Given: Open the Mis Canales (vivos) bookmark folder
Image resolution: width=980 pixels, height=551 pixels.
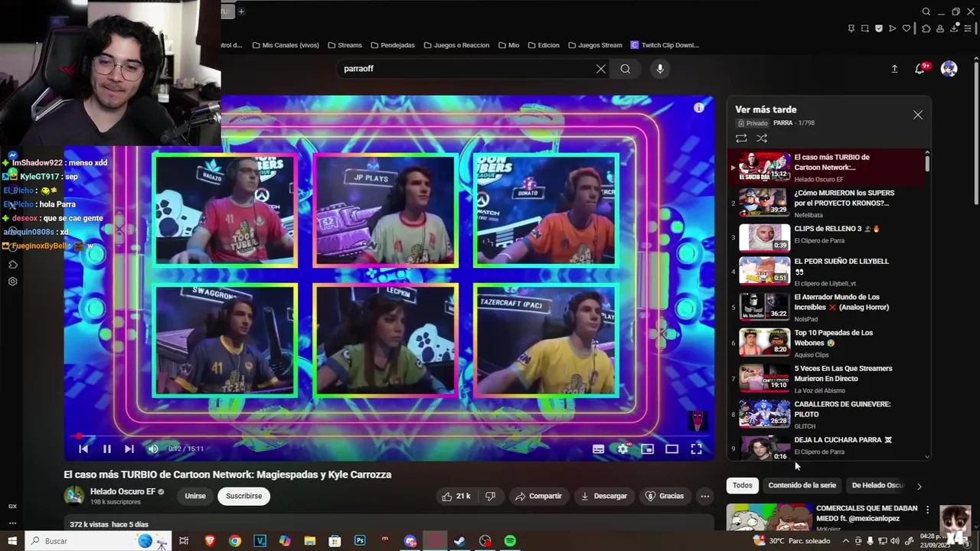Looking at the screenshot, I should tap(286, 45).
